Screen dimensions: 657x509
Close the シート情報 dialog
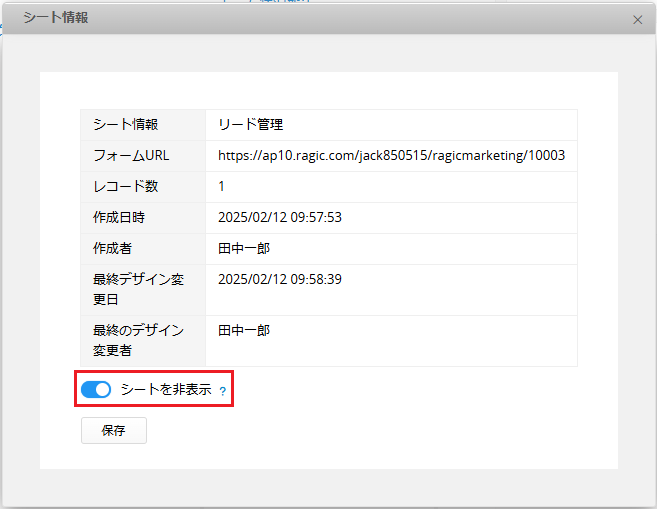[x=638, y=19]
